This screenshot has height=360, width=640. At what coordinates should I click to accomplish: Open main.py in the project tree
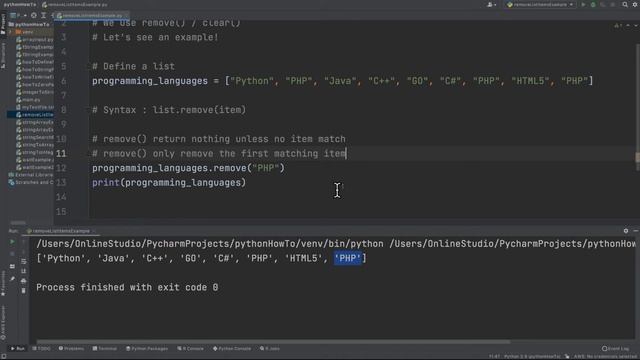pos(29,100)
